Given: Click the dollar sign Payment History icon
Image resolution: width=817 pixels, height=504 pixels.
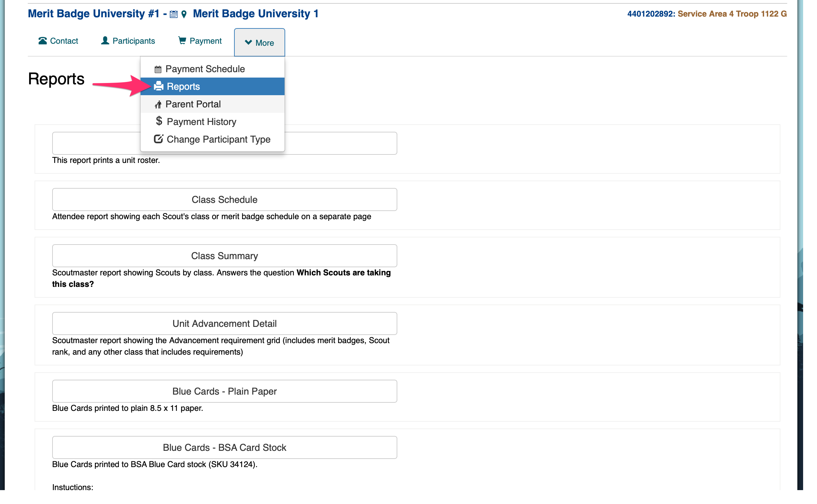Looking at the screenshot, I should (159, 121).
